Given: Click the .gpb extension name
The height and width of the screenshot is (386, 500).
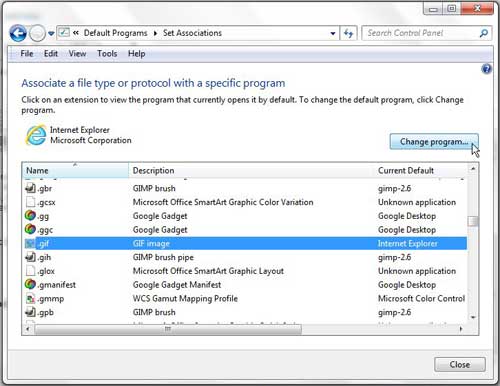Looking at the screenshot, I should [45, 313].
